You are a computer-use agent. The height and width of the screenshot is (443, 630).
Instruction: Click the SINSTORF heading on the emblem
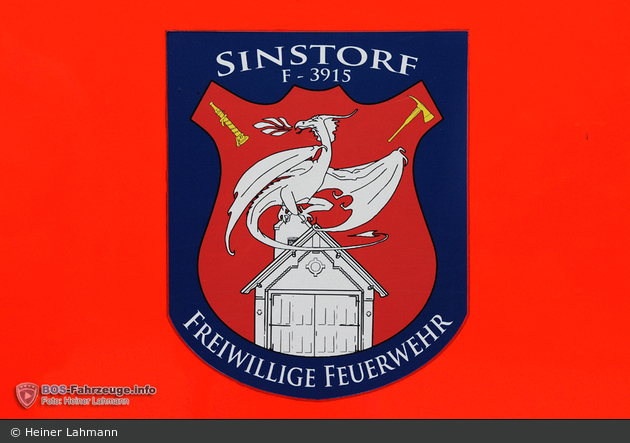(x=317, y=62)
